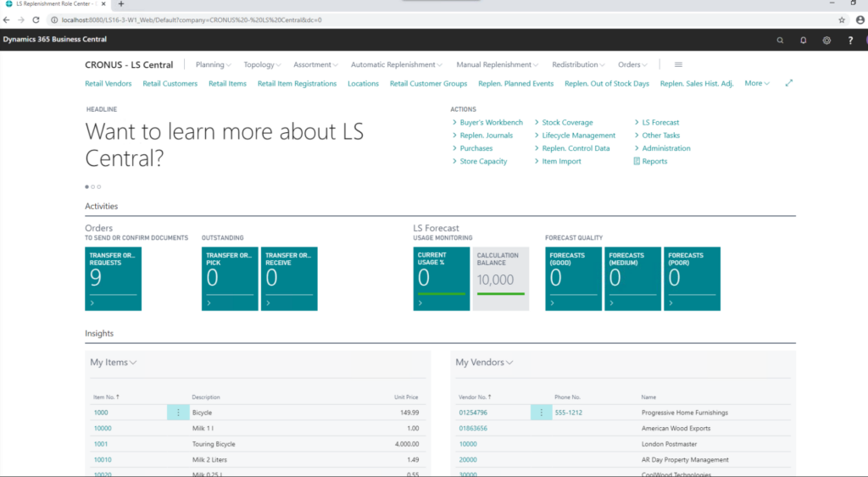
Task: Open Retail Item Registrations link
Action: (x=297, y=84)
